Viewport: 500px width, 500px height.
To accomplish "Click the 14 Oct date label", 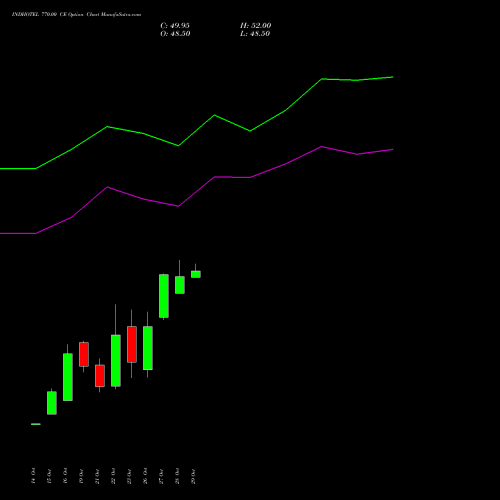I will [33, 476].
